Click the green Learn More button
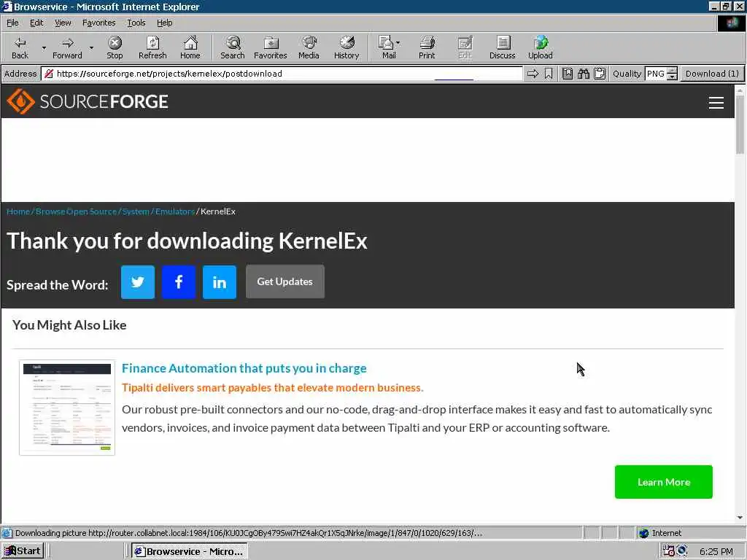The image size is (747, 560). click(664, 482)
